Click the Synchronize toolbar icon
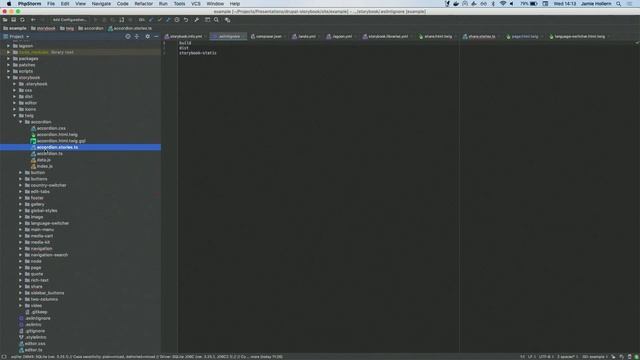This screenshot has width=640, height=360. [22, 20]
